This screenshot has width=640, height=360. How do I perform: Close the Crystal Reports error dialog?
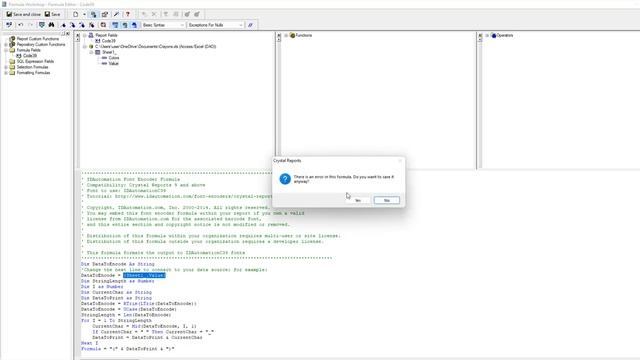coord(400,161)
